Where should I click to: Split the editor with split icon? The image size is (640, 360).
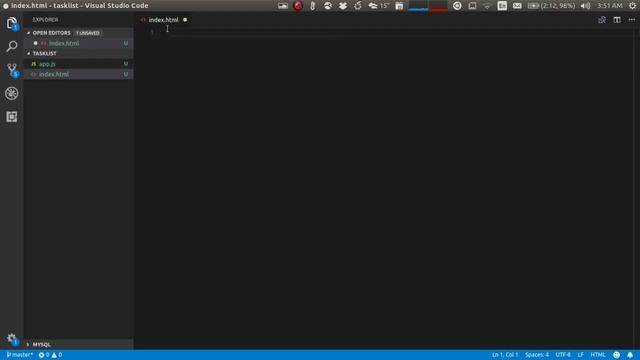[x=617, y=20]
